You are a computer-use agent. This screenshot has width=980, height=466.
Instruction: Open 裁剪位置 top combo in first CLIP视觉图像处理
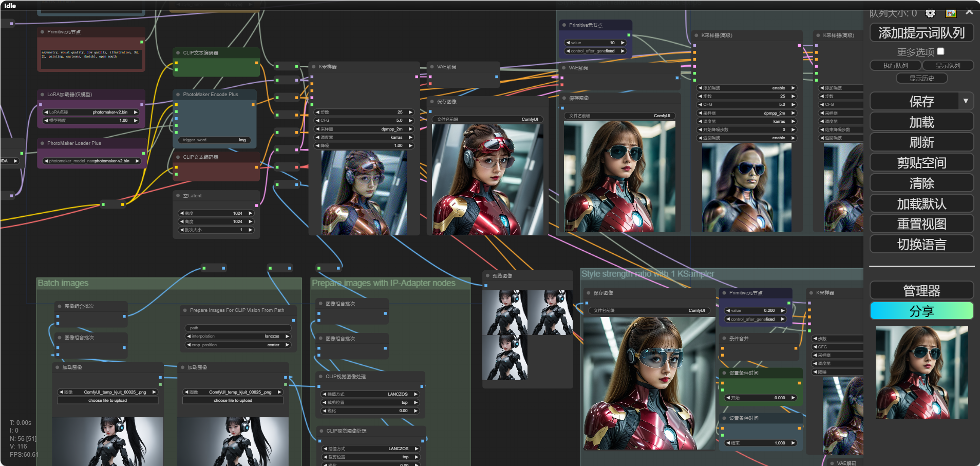pyautogui.click(x=370, y=402)
